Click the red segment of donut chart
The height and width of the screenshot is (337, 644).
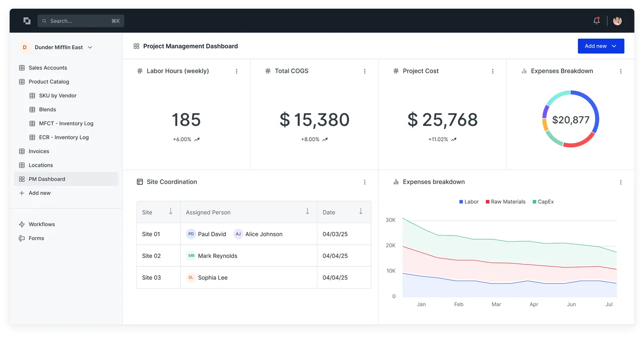(579, 143)
